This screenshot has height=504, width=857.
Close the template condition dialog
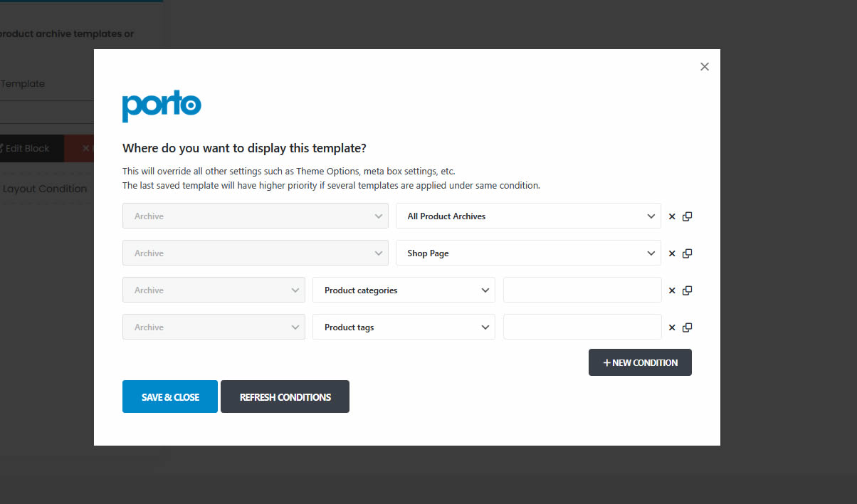click(x=705, y=66)
